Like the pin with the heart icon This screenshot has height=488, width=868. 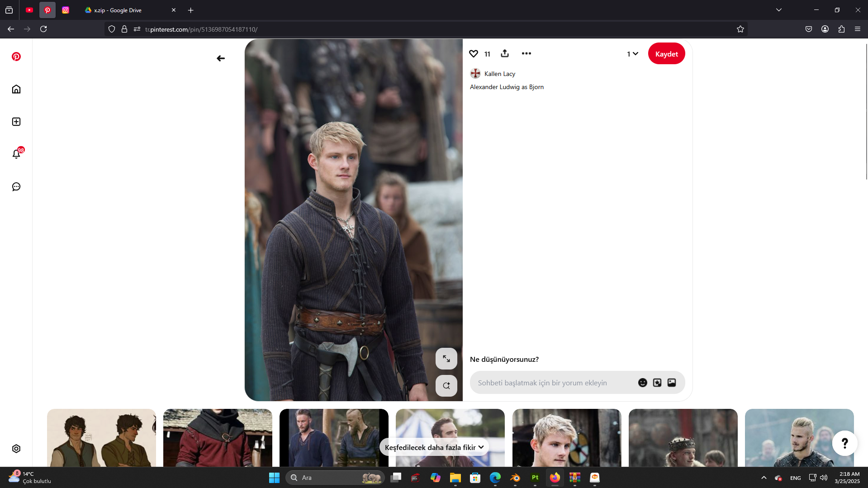(x=474, y=53)
